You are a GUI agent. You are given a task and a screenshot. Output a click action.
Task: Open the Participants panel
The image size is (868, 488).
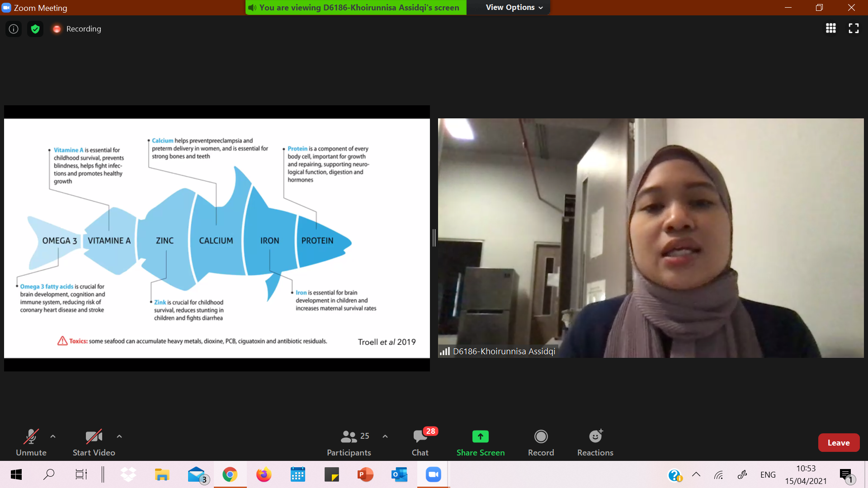click(x=349, y=443)
